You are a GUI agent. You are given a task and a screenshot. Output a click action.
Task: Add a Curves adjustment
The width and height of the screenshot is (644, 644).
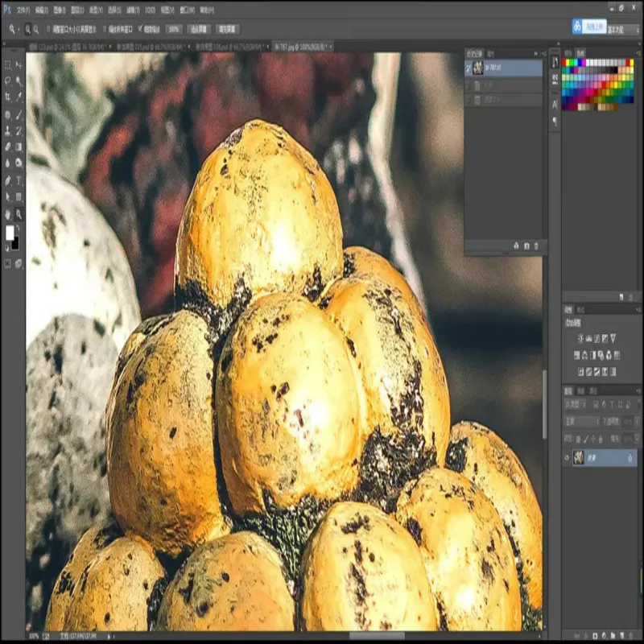click(597, 338)
